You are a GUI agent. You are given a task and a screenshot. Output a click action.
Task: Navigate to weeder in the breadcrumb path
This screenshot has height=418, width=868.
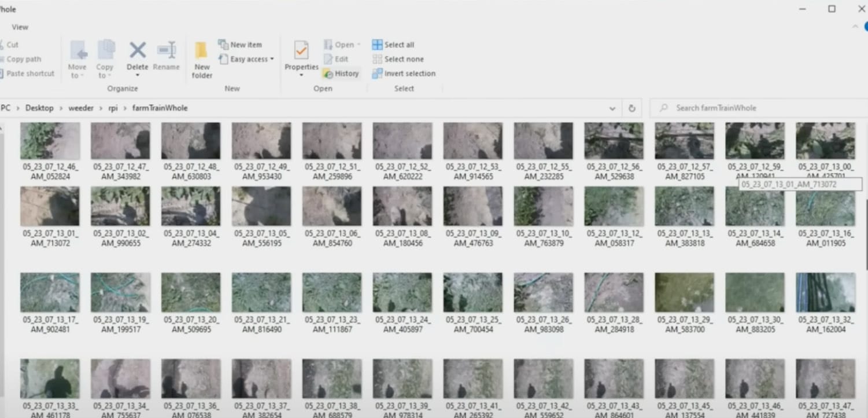point(81,108)
